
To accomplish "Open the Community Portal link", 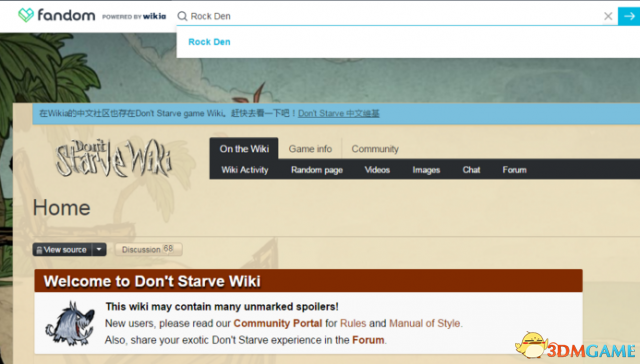I will pyautogui.click(x=278, y=323).
